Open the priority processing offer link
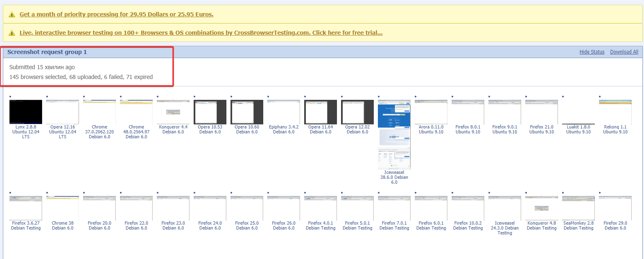Image resolution: width=644 pixels, height=259 pixels. point(116,14)
